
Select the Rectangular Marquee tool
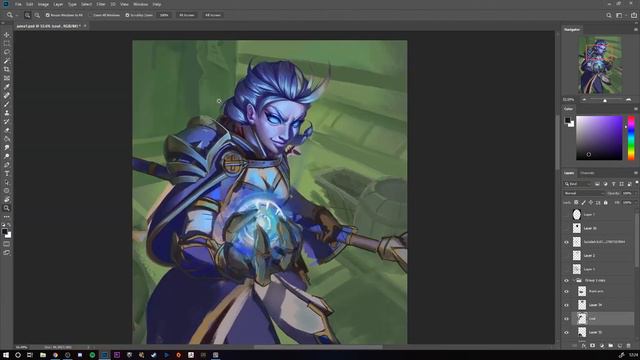tap(7, 43)
